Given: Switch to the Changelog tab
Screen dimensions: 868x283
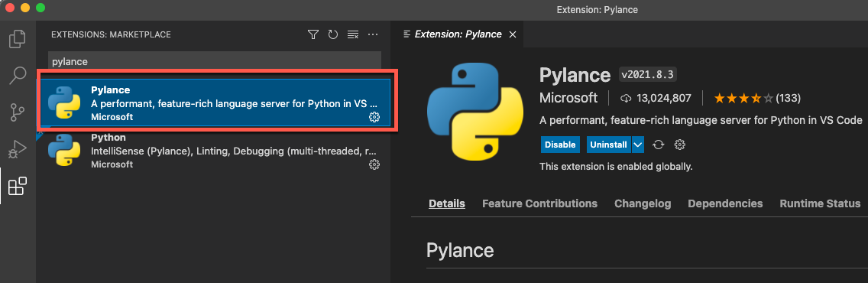Looking at the screenshot, I should tap(643, 203).
